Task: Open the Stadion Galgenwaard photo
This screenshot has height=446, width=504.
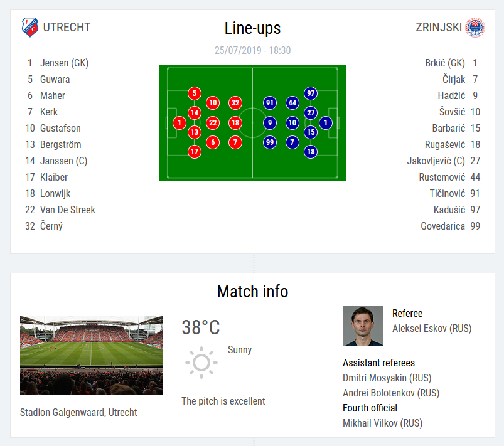Action: tap(91, 356)
